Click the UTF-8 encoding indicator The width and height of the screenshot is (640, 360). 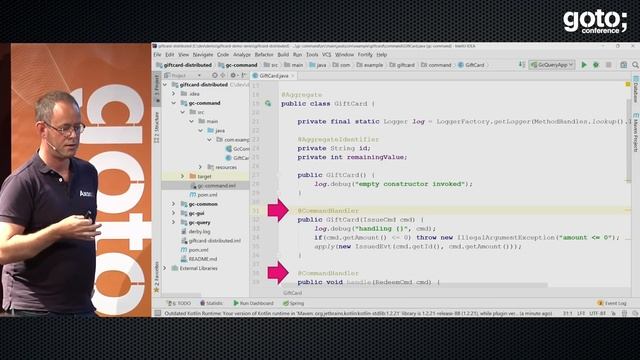click(x=597, y=313)
